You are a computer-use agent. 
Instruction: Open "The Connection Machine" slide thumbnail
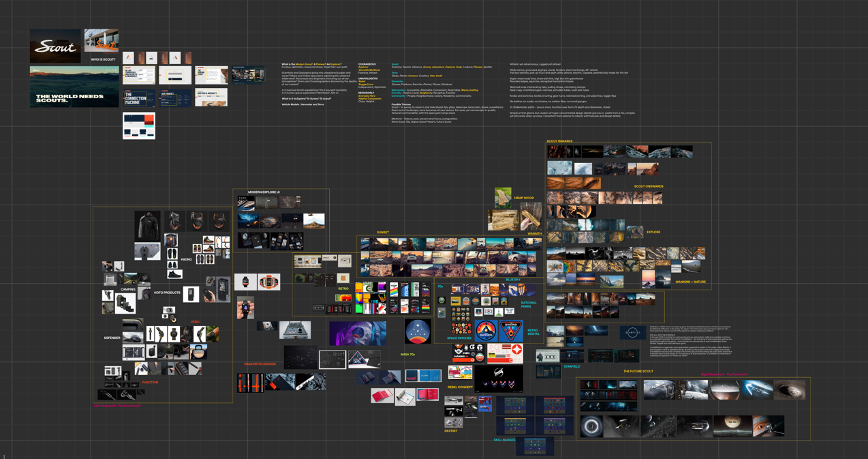point(139,98)
